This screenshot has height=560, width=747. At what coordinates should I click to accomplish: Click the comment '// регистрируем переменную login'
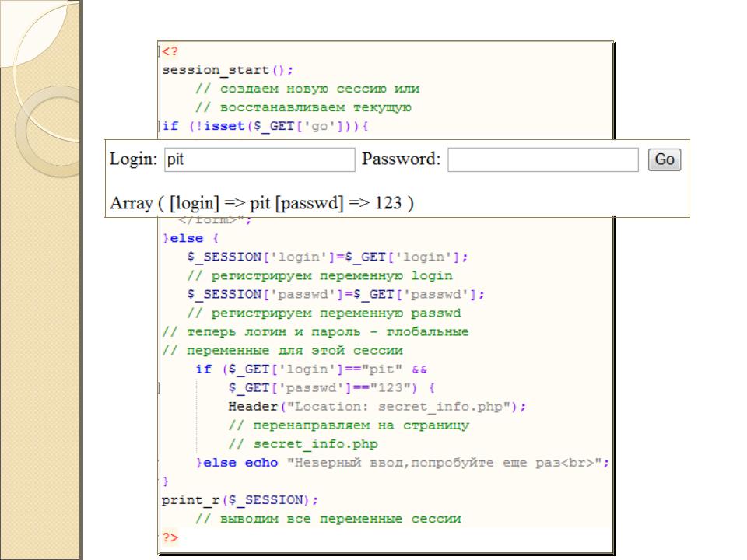pyautogui.click(x=320, y=275)
